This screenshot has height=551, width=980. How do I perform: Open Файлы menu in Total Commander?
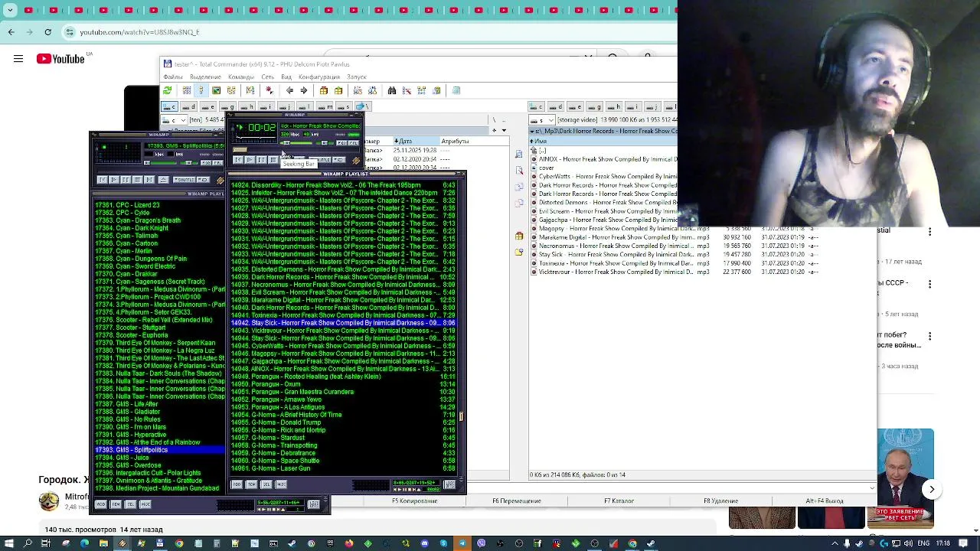(173, 77)
